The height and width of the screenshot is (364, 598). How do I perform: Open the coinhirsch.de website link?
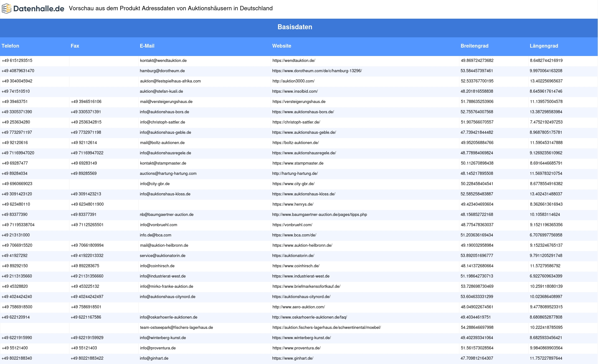296,266
